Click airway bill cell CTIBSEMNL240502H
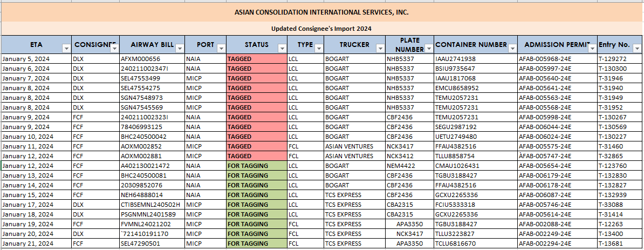The height and width of the screenshot is (250, 644). (x=150, y=205)
